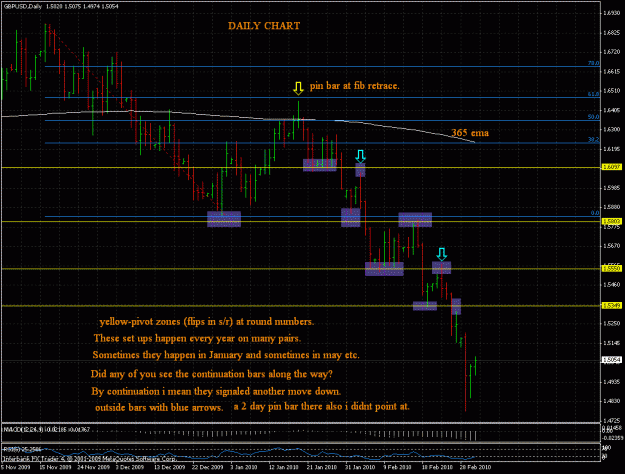Click the 'pin bar at fib retrace.' label

click(354, 86)
